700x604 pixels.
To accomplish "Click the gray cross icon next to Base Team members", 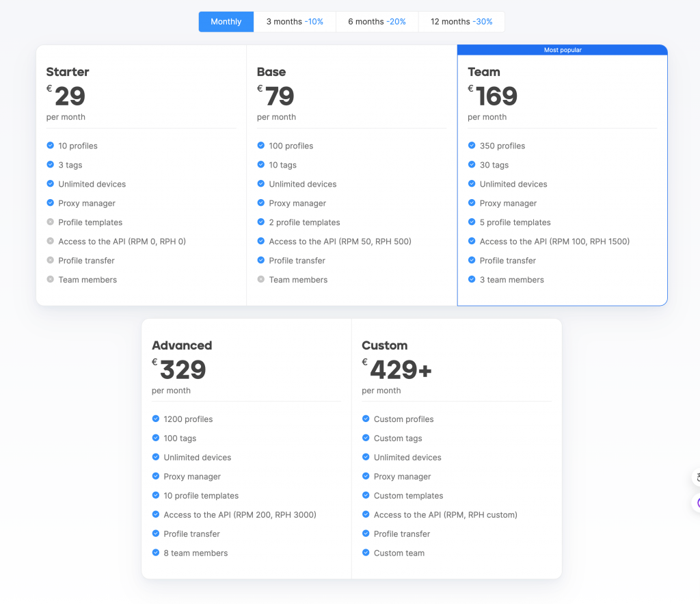I will pos(261,279).
